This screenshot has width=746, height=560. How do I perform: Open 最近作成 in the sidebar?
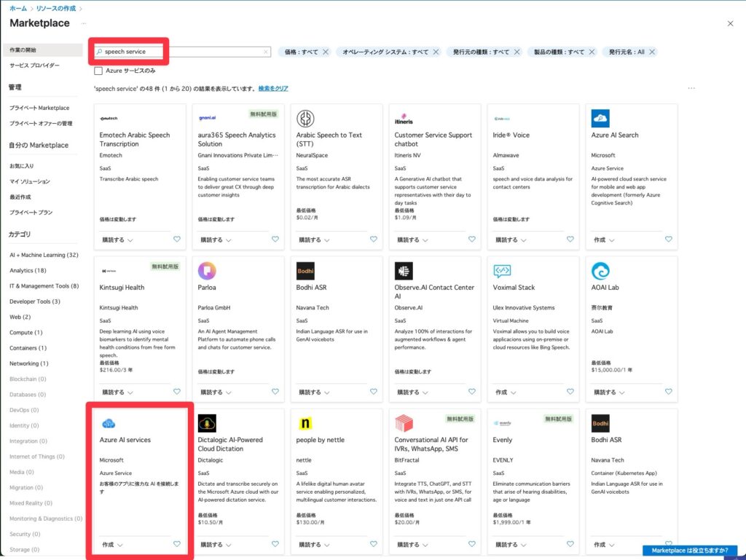pyautogui.click(x=20, y=197)
